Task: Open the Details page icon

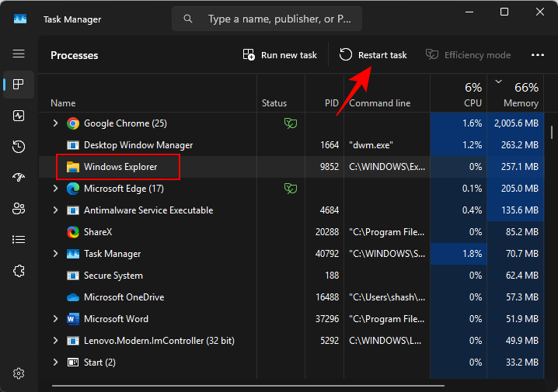Action: coord(19,239)
